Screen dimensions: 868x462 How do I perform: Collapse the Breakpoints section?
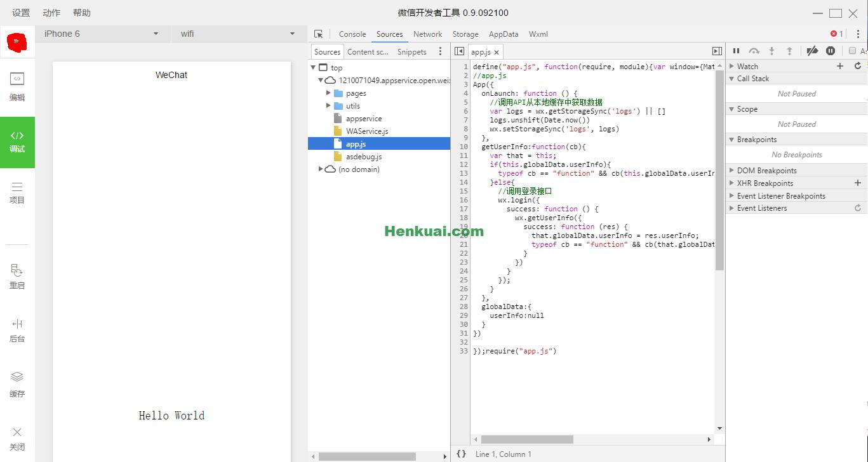point(731,140)
